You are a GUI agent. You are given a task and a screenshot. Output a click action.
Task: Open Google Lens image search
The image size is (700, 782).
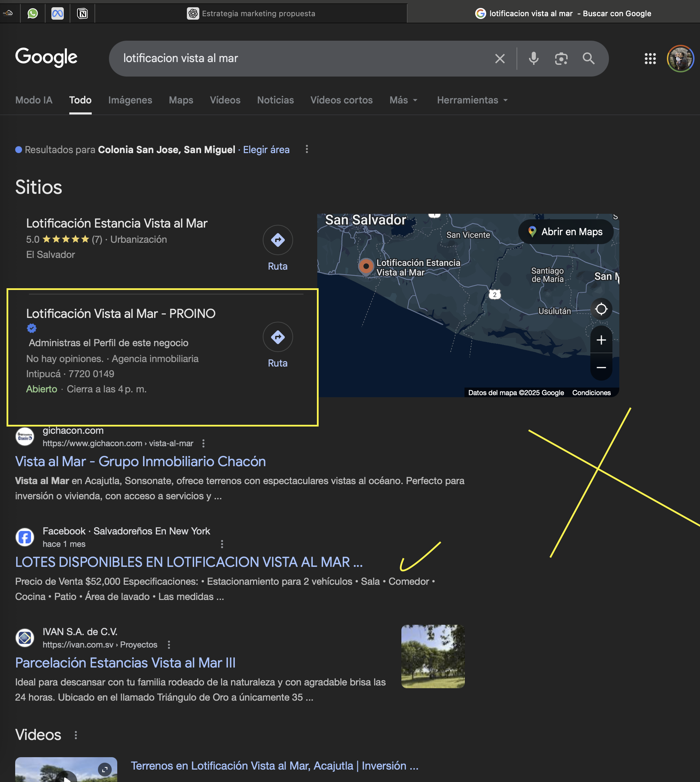(561, 59)
